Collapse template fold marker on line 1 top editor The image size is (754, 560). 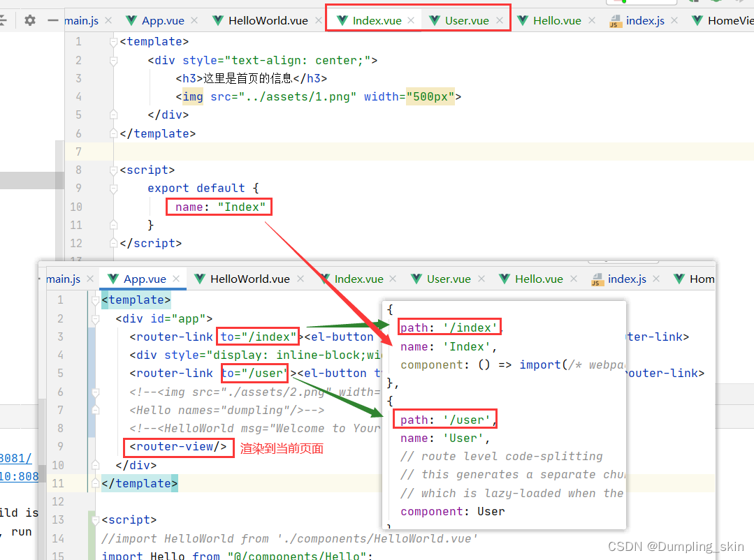coord(113,43)
